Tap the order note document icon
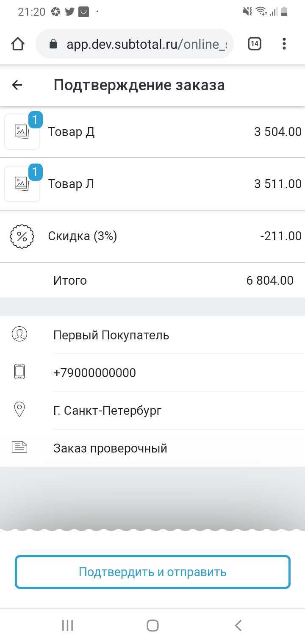 click(x=19, y=447)
